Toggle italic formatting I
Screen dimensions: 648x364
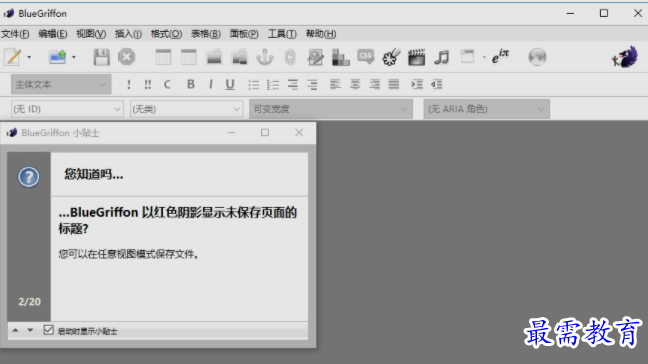pyautogui.click(x=211, y=84)
